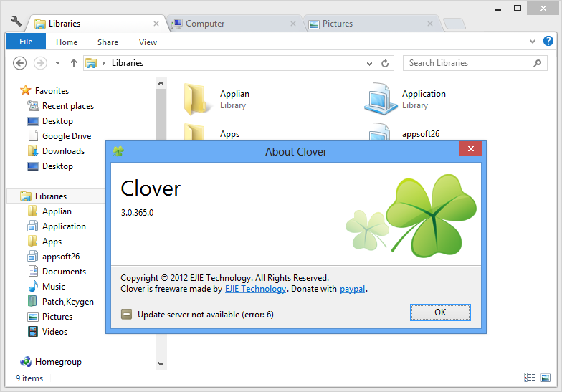Open the View ribbon tab
Viewport: 562px width, 392px height.
click(148, 42)
